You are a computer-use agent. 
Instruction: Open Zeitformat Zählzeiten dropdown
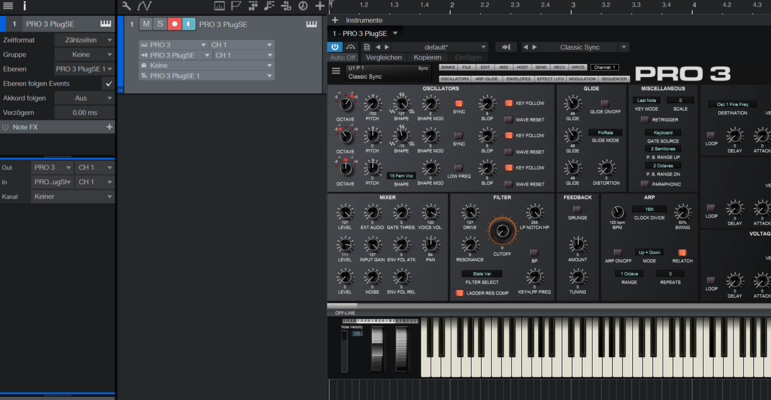pyautogui.click(x=84, y=40)
